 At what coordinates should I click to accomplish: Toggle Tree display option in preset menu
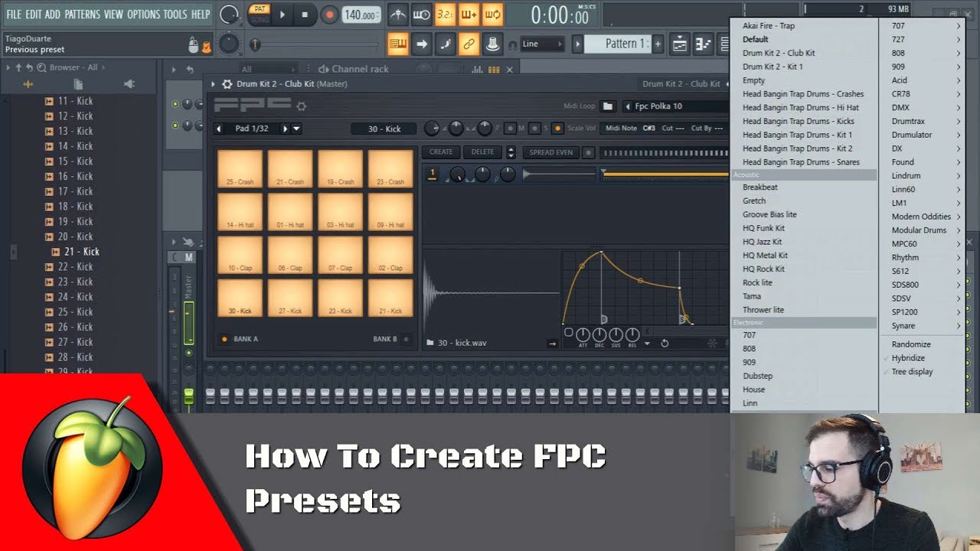(x=912, y=372)
